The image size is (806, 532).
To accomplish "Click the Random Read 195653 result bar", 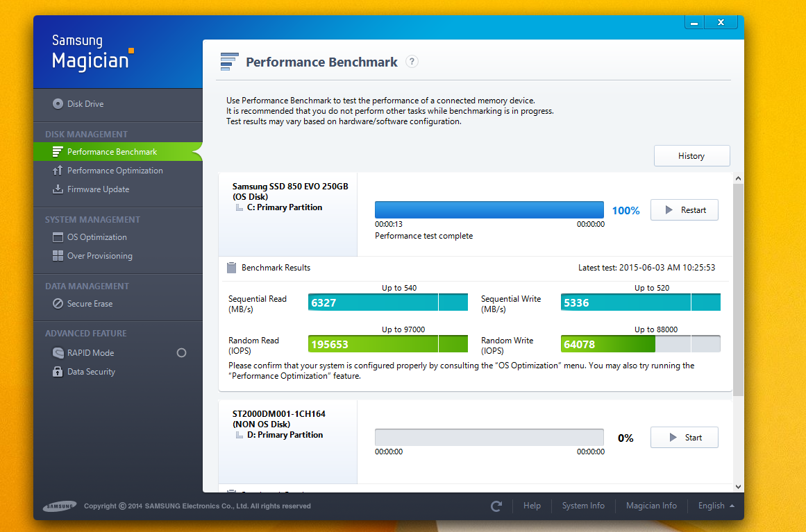I will [388, 344].
